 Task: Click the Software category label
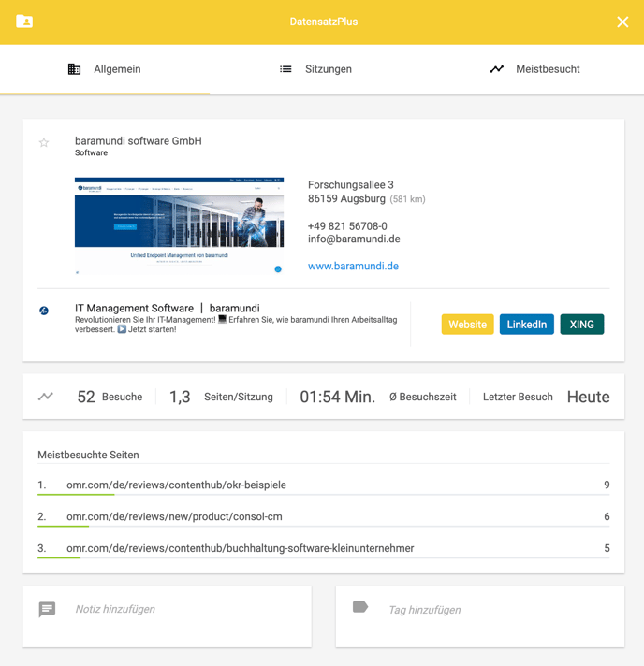pos(91,152)
